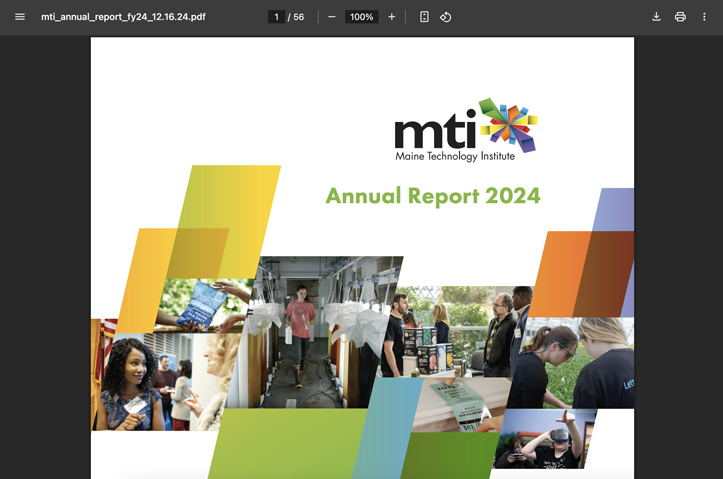This screenshot has height=479, width=723.
Task: Click the photo of blue snack bag
Action: tap(203, 305)
